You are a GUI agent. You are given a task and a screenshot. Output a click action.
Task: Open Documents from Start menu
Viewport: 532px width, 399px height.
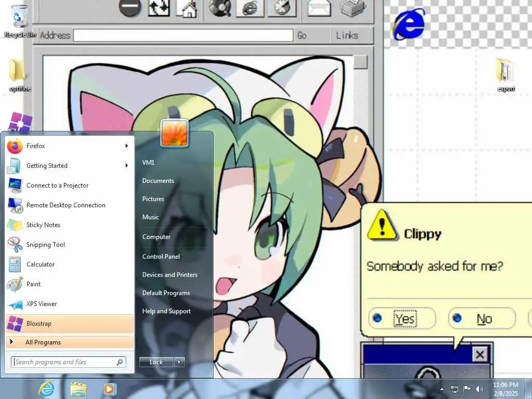[x=158, y=181]
